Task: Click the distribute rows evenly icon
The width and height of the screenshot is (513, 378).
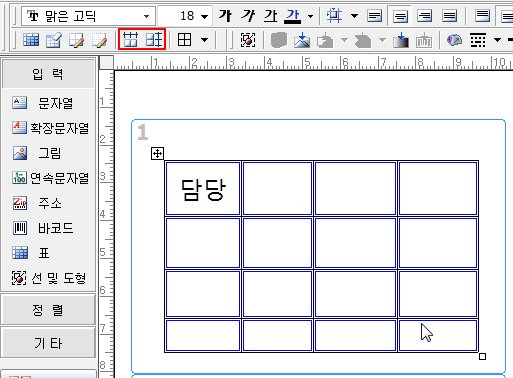Action: (154, 40)
